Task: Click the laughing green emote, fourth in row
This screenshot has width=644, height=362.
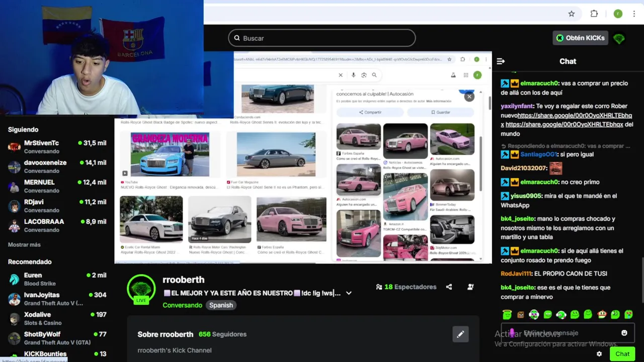Action: (x=547, y=315)
